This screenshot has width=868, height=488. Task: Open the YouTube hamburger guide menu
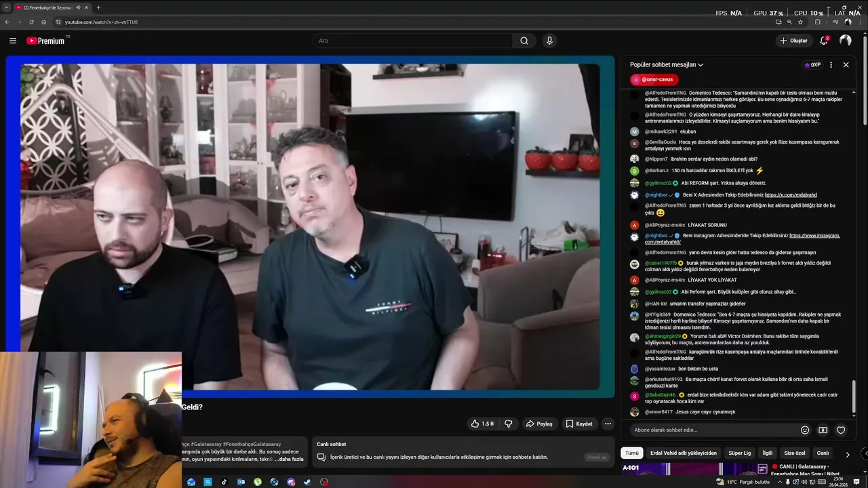click(13, 41)
